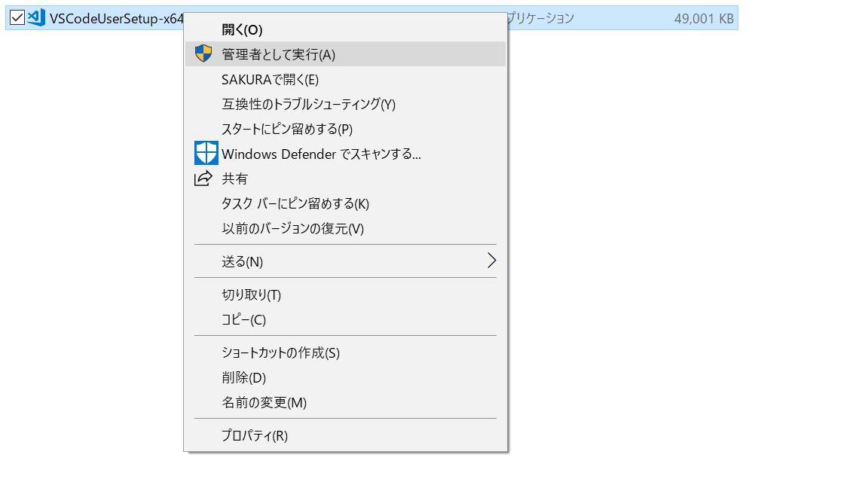868x488 pixels.
Task: Click the Windows Defender shield icon
Action: tap(205, 153)
